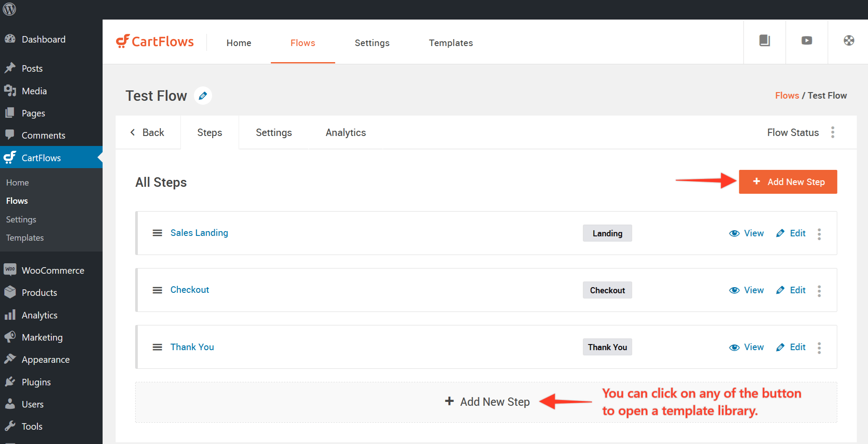Switch to the Analytics tab of flow
The image size is (868, 444).
point(346,133)
